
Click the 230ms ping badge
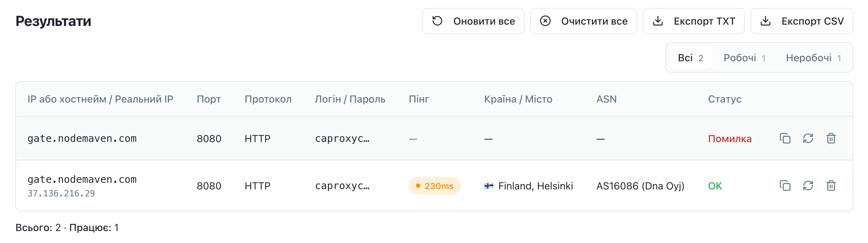(434, 186)
